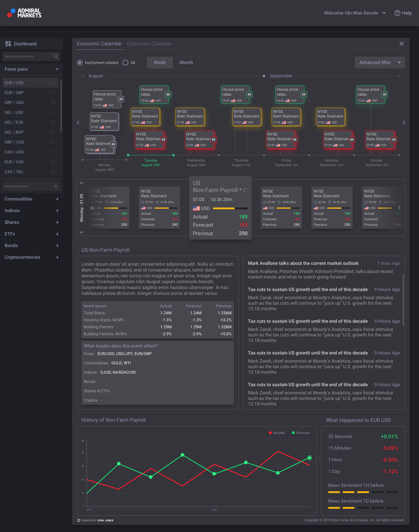This screenshot has width=419, height=532.
Task: Click the search magnifier icon
Action: point(56,56)
